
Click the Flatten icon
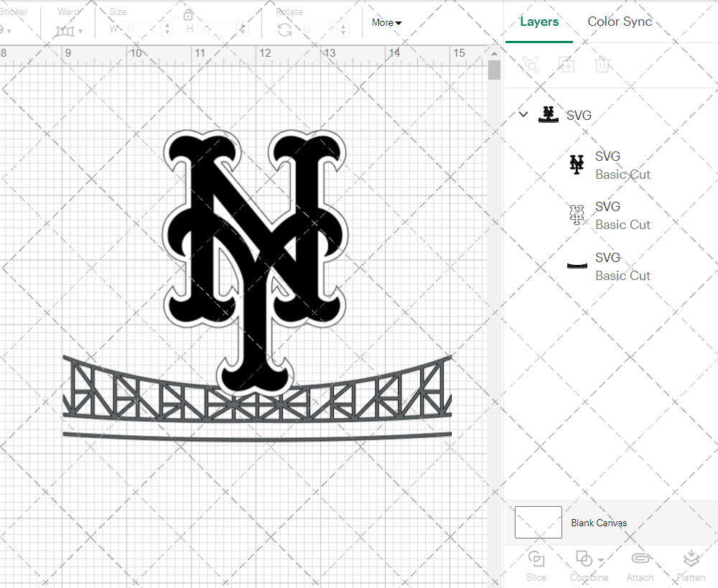click(x=691, y=559)
